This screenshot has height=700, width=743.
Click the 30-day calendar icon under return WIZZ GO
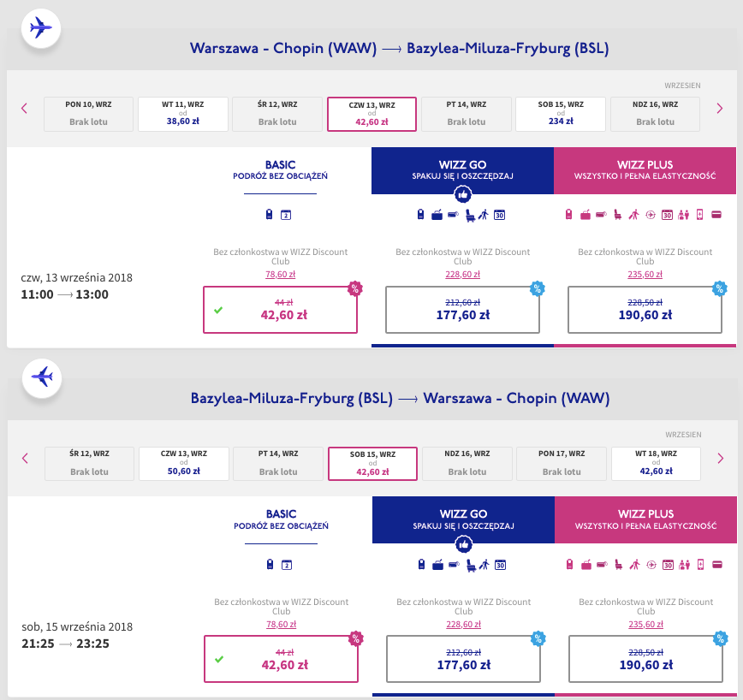click(x=500, y=564)
